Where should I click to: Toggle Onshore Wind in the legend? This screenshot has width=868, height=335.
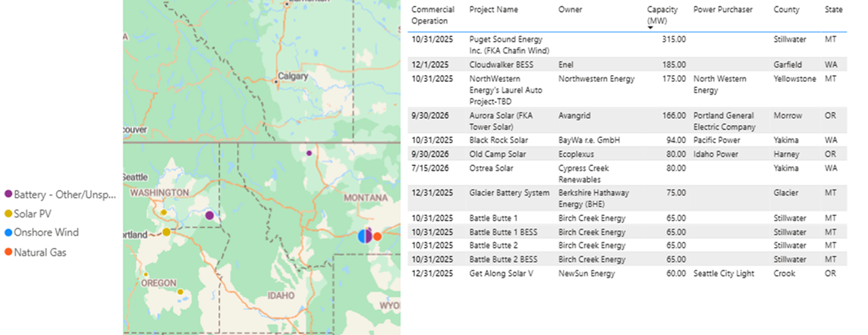pos(46,233)
